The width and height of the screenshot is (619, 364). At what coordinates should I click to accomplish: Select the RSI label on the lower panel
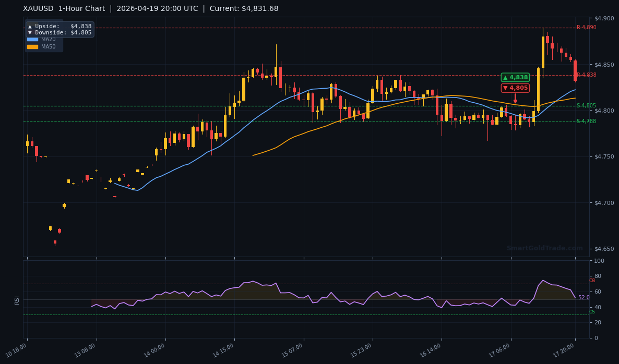(x=17, y=299)
